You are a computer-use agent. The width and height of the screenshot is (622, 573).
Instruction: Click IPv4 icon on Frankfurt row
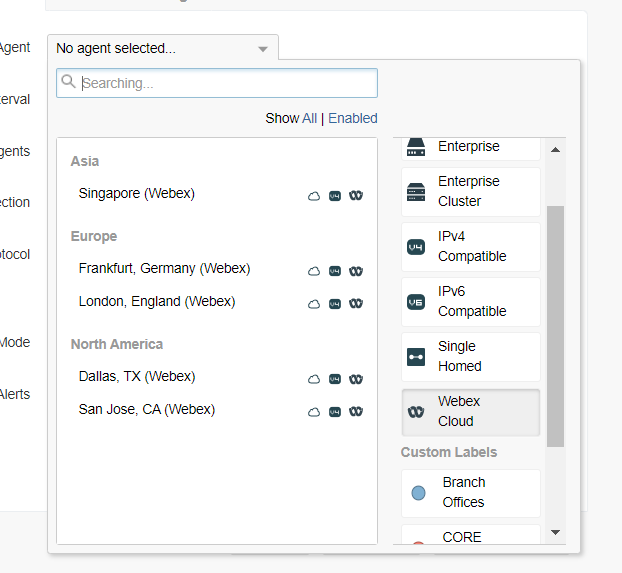(335, 271)
